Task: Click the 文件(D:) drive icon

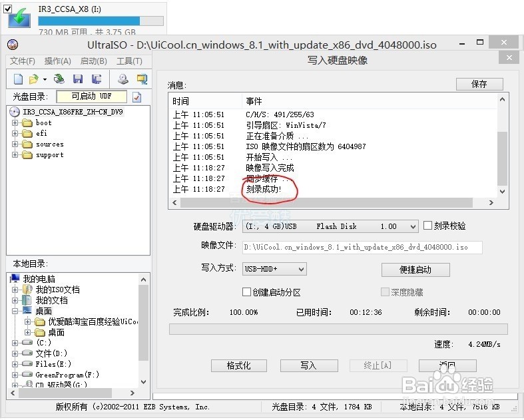Action: click(x=27, y=353)
